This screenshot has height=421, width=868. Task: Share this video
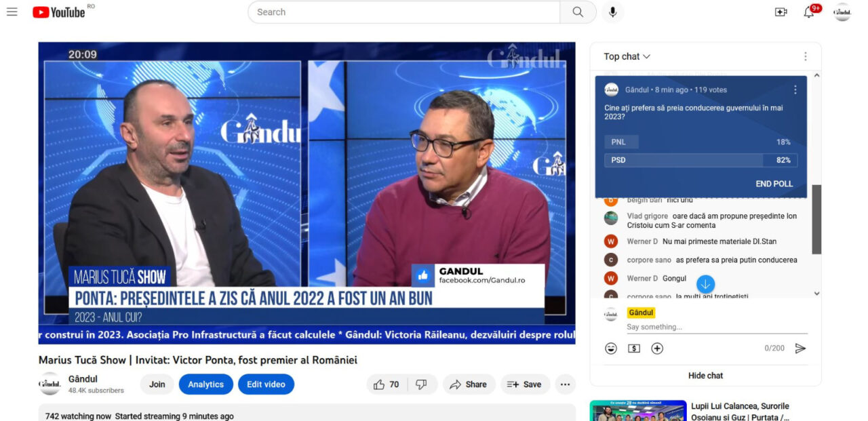tap(469, 384)
